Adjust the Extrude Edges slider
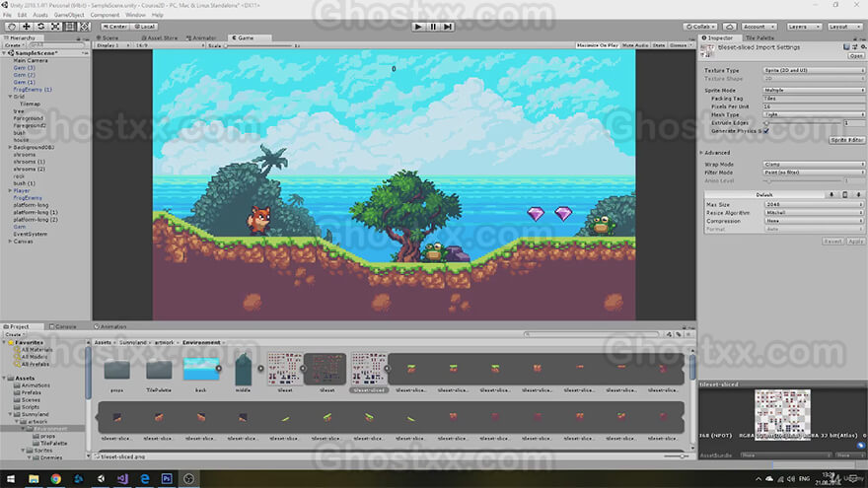868x488 pixels. point(803,123)
